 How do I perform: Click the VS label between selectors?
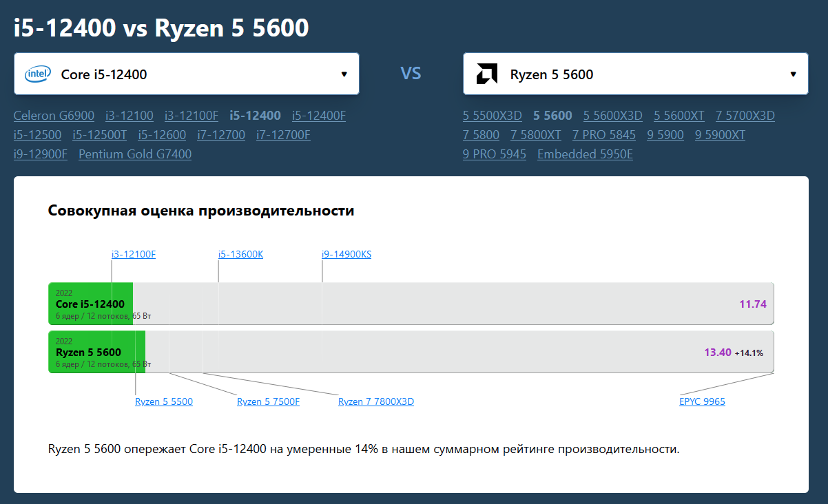pos(411,73)
